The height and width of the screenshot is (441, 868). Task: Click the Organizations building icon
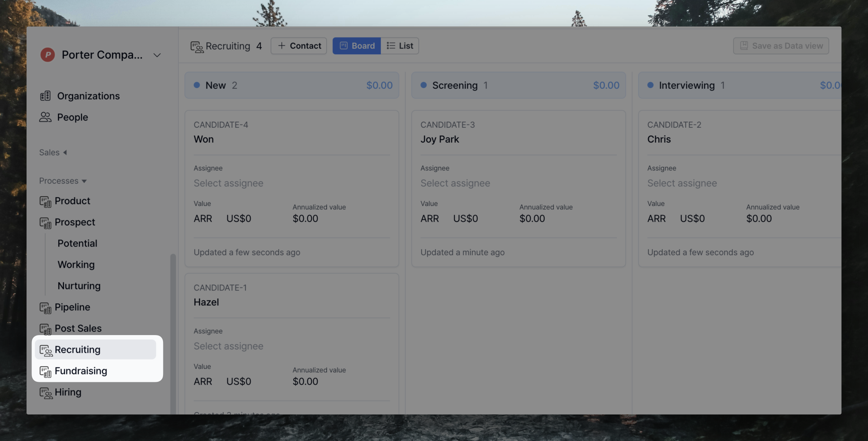(x=45, y=96)
